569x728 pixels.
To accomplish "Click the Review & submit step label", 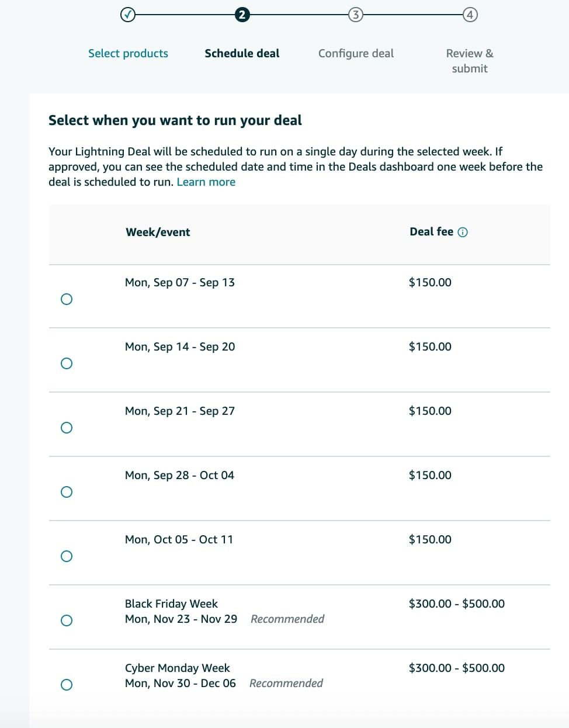I will (469, 61).
